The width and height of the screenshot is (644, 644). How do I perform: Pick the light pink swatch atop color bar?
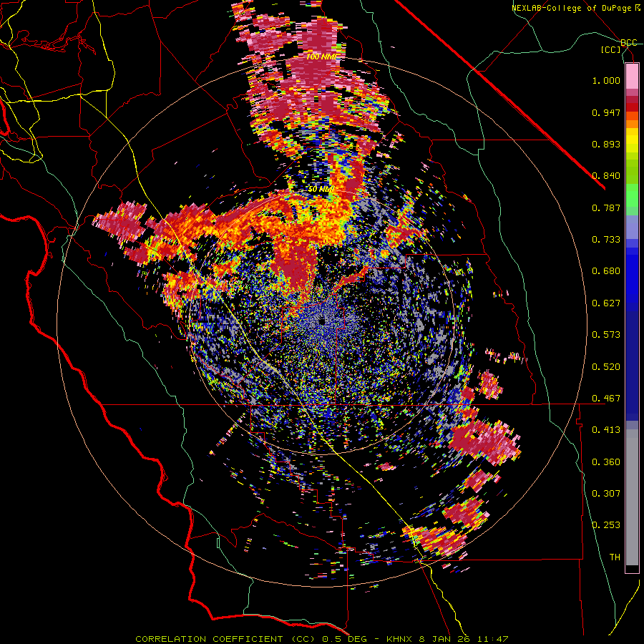632,77
